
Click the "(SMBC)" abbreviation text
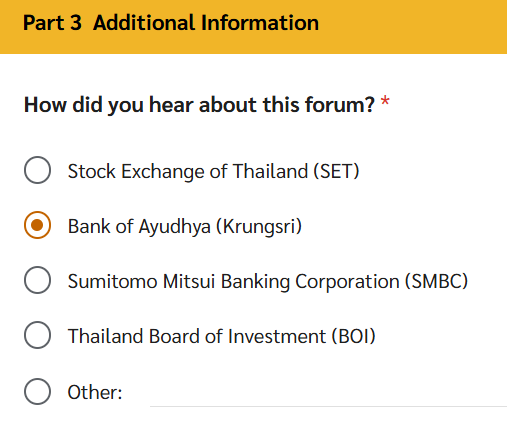[x=436, y=281]
